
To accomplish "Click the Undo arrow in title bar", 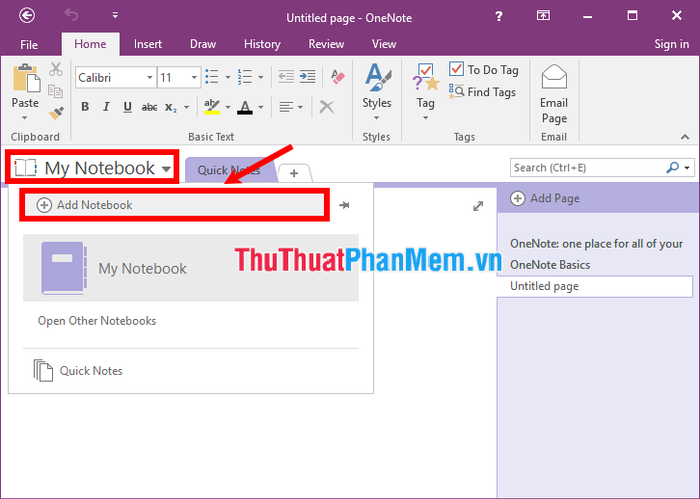I will (71, 15).
